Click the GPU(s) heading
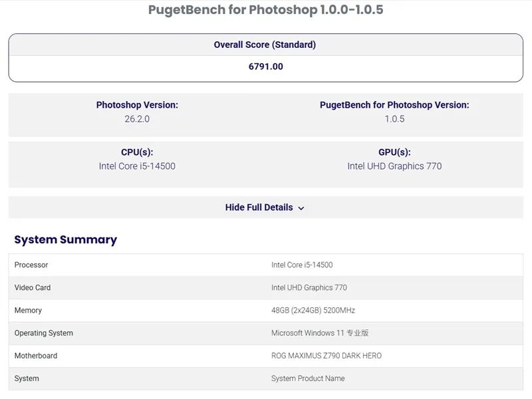This screenshot has width=532, height=399. coord(394,152)
